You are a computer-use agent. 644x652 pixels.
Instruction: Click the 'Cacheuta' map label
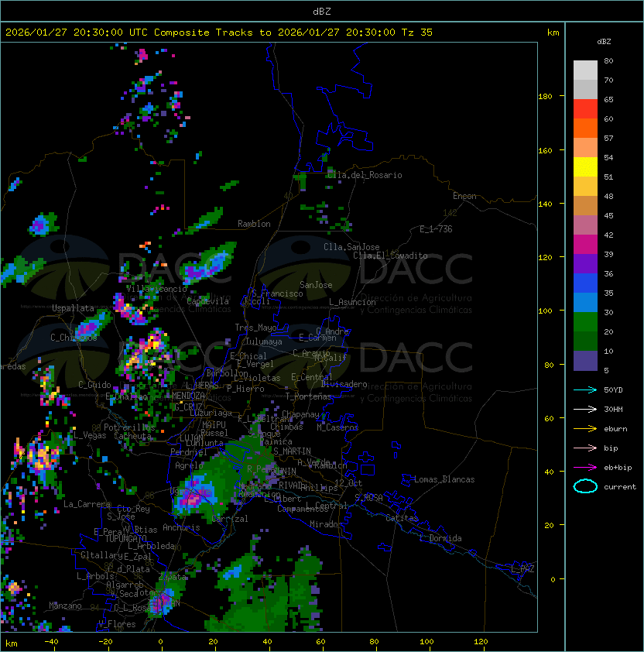coord(132,436)
